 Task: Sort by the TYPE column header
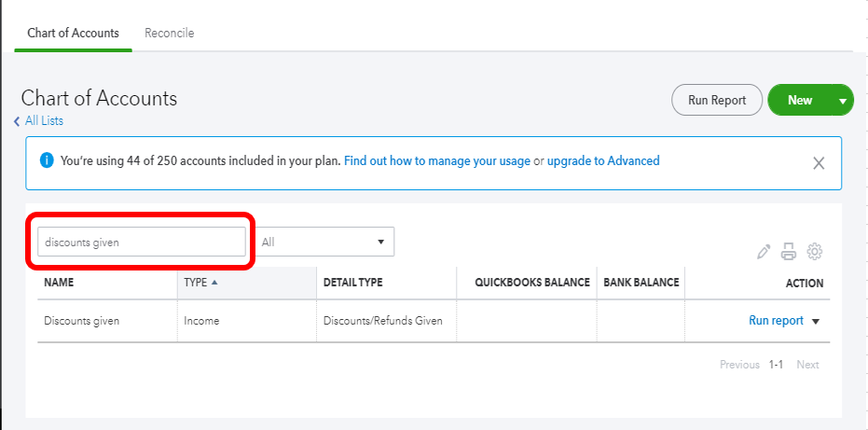click(x=196, y=283)
